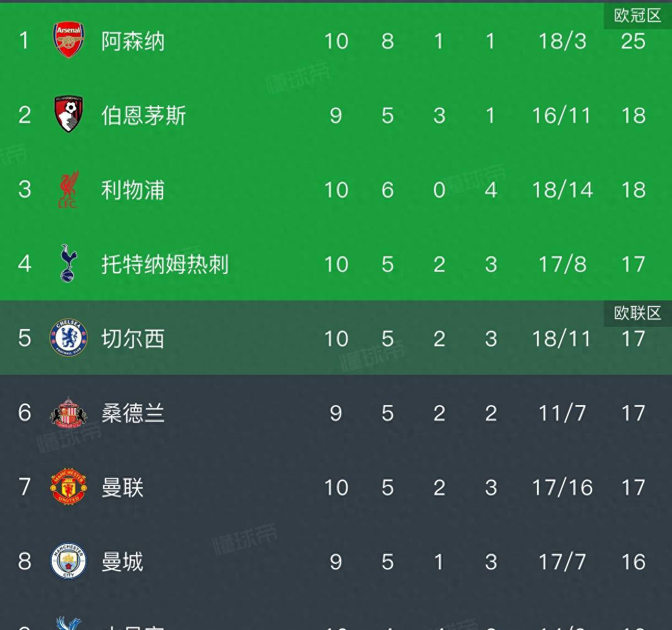Click the 欧联区 zone label

tap(637, 313)
